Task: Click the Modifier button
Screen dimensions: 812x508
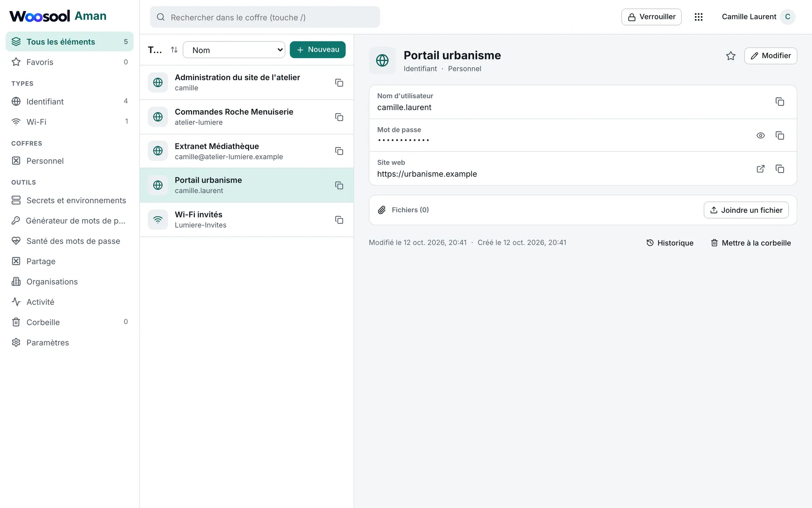Action: (770, 56)
